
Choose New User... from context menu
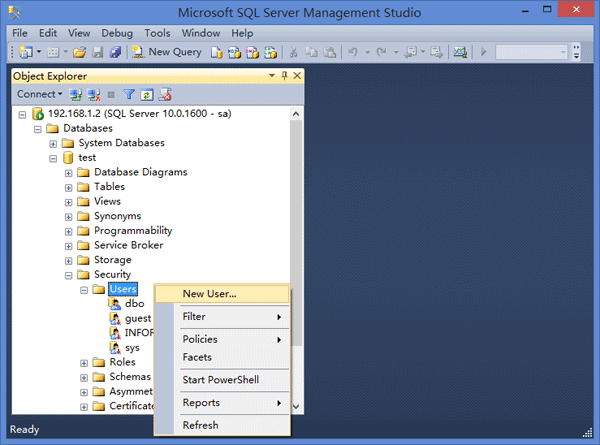click(x=222, y=293)
